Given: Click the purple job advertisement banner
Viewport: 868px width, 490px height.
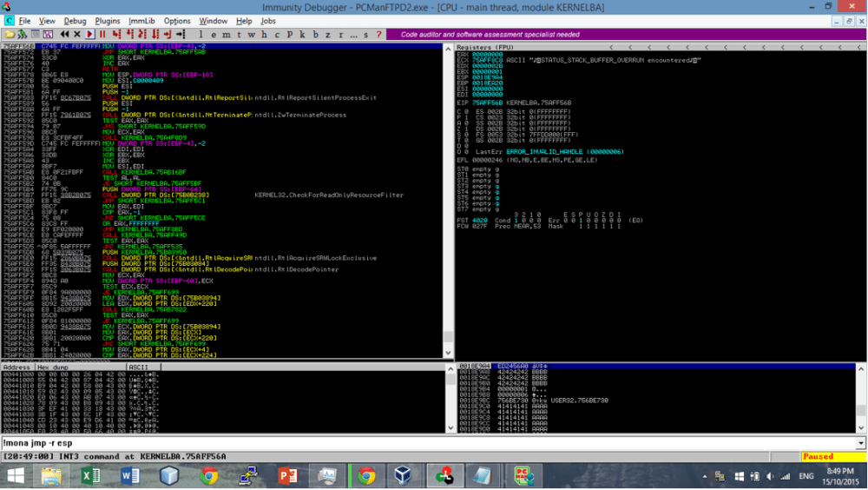Looking at the screenshot, I should click(x=490, y=35).
